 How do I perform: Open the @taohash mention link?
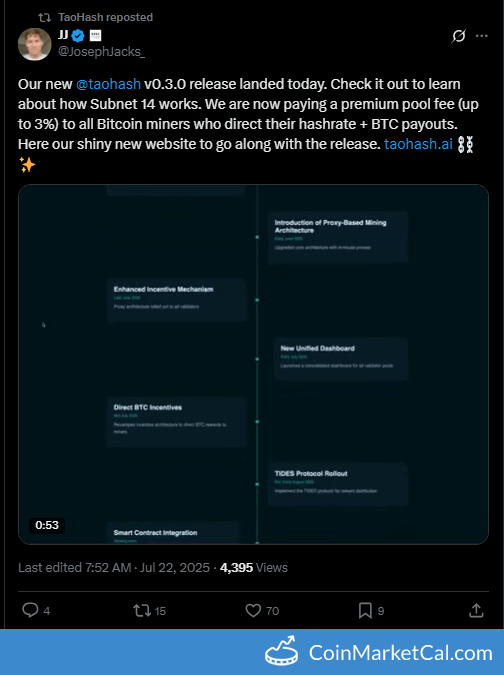click(x=108, y=84)
